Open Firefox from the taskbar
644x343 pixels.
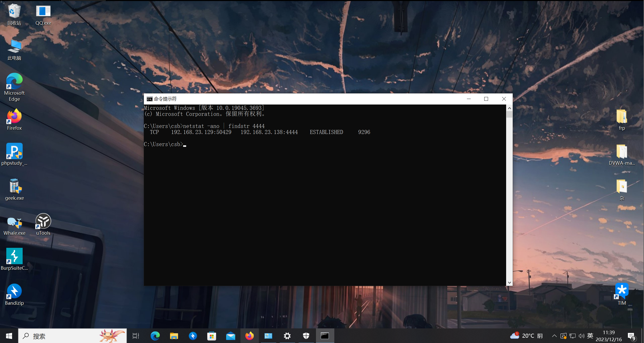[x=249, y=336]
